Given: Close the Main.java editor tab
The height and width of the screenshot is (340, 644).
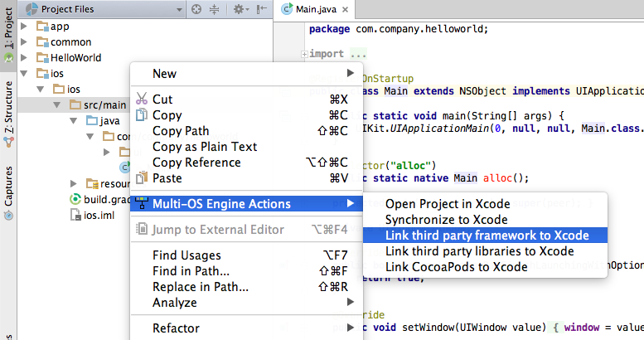Looking at the screenshot, I should coord(345,9).
